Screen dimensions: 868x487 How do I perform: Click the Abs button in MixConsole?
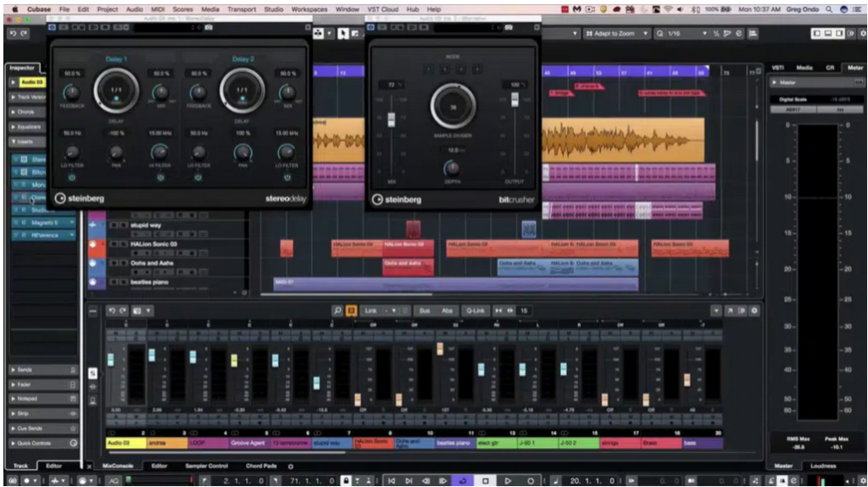coord(447,311)
